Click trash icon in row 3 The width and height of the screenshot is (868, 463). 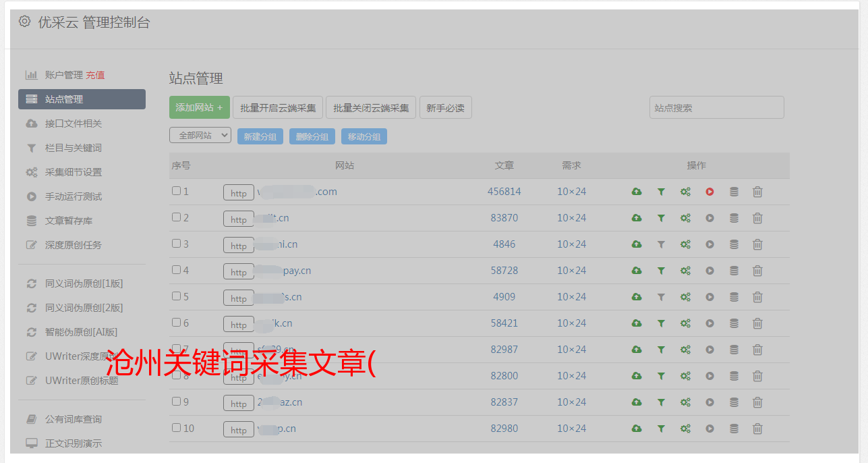[757, 244]
